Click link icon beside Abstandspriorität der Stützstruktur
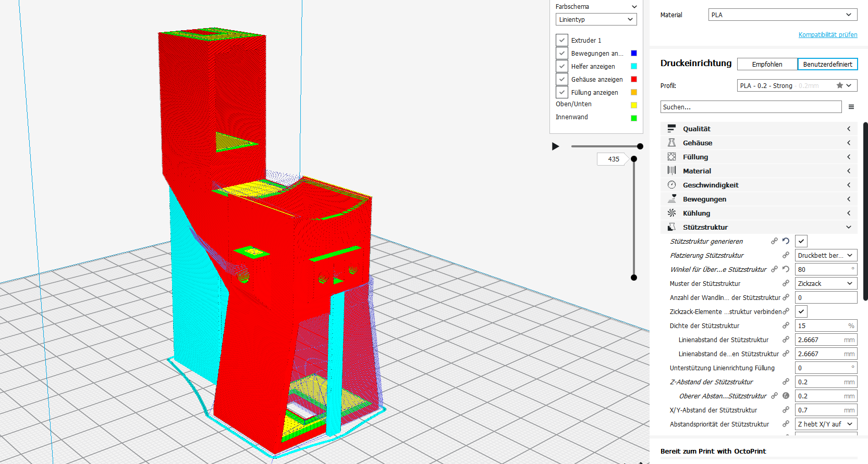 (x=786, y=424)
